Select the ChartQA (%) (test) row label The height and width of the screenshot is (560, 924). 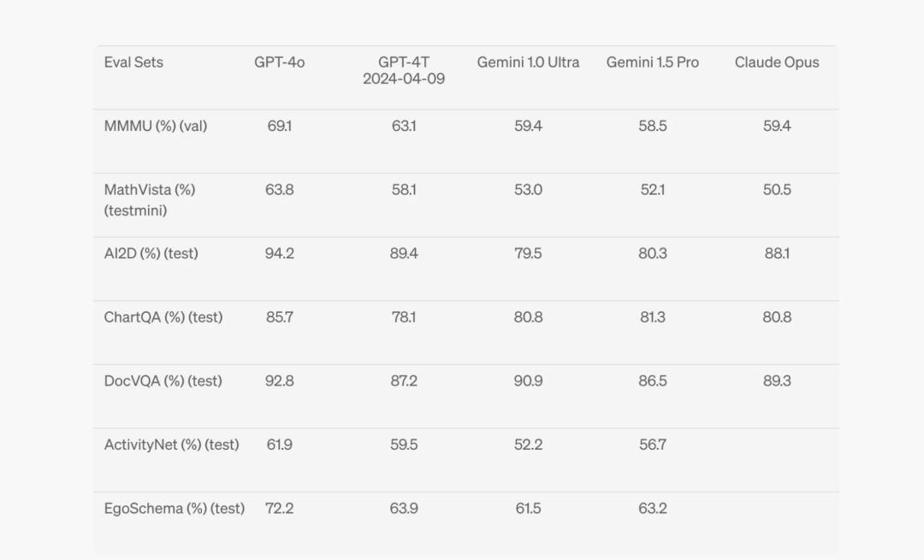click(163, 317)
